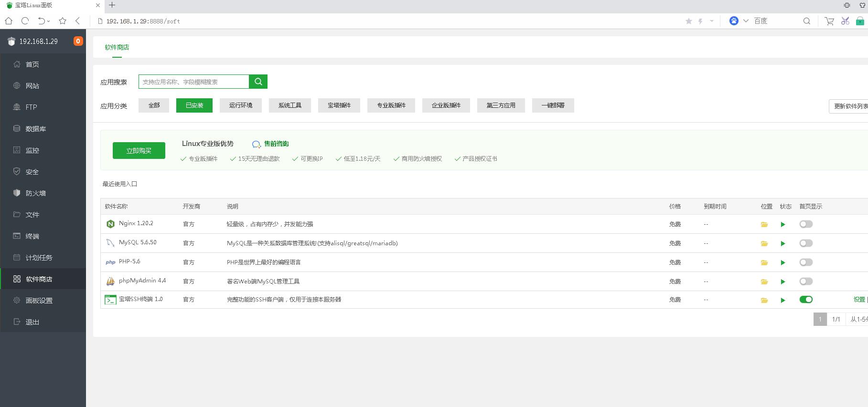Image resolution: width=868 pixels, height=407 pixels.
Task: Expand the address bar dropdown arrow
Action: pyautogui.click(x=712, y=21)
